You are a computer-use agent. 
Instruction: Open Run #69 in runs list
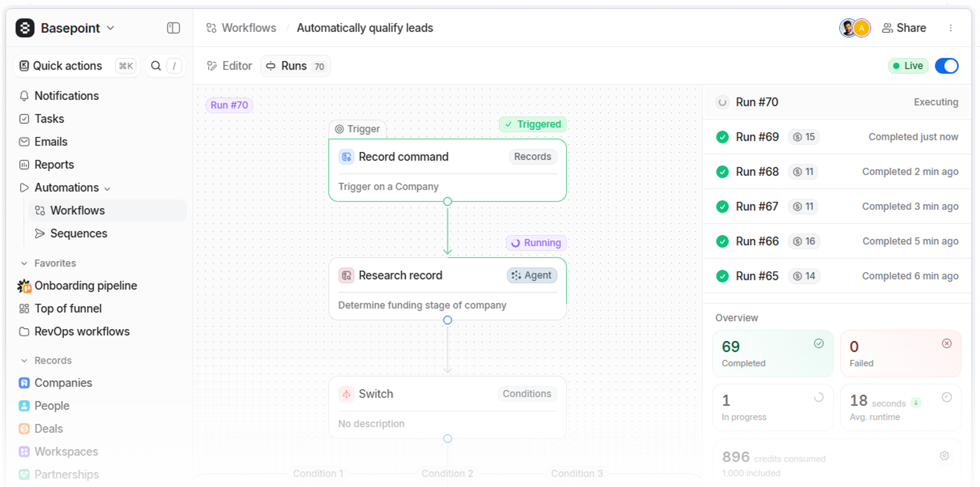pyautogui.click(x=837, y=137)
